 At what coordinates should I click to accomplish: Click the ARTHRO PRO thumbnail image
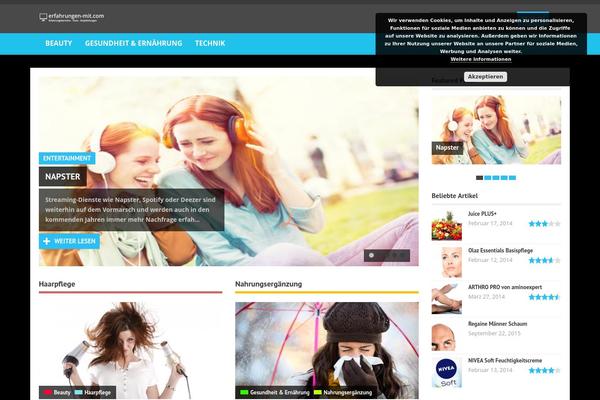(x=447, y=299)
